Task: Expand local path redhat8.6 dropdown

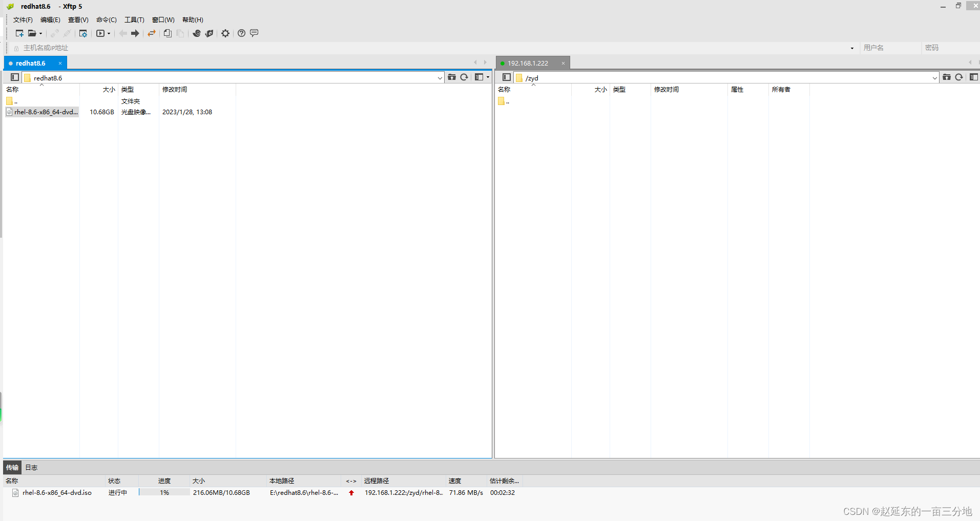Action: [440, 78]
